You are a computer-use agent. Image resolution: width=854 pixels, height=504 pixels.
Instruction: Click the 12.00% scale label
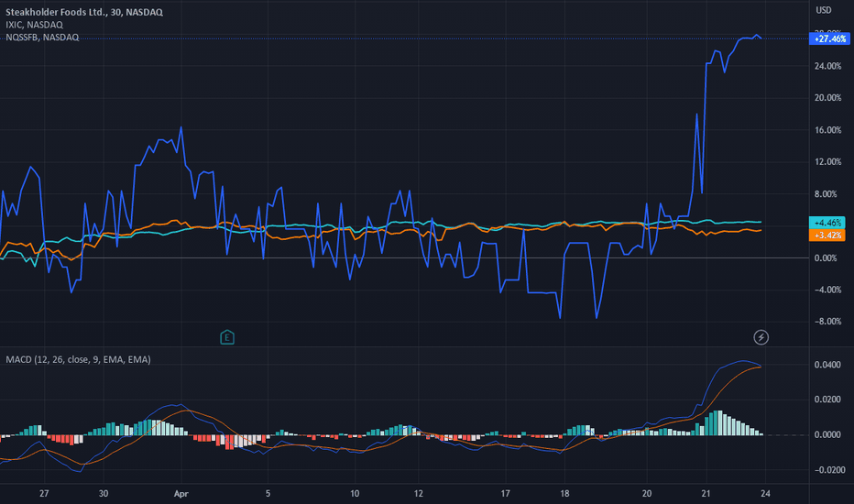click(x=827, y=162)
